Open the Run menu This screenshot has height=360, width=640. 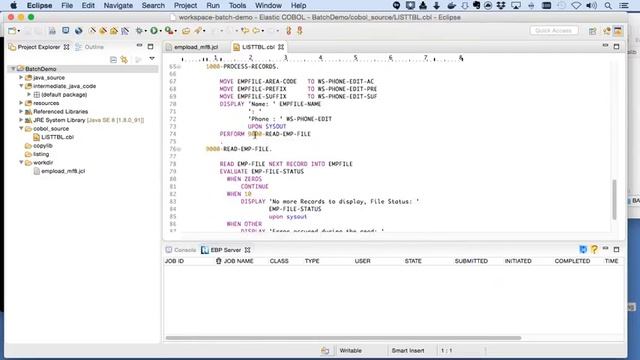click(213, 6)
